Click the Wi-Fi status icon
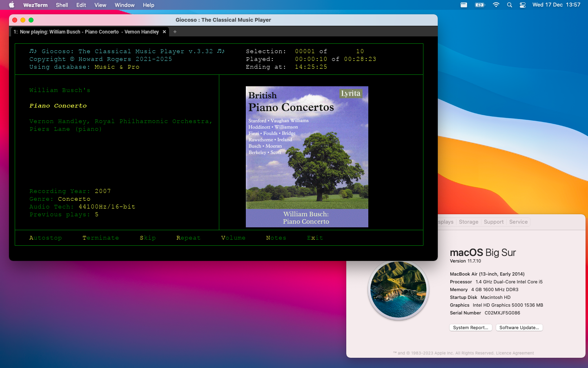588x368 pixels. tap(496, 5)
